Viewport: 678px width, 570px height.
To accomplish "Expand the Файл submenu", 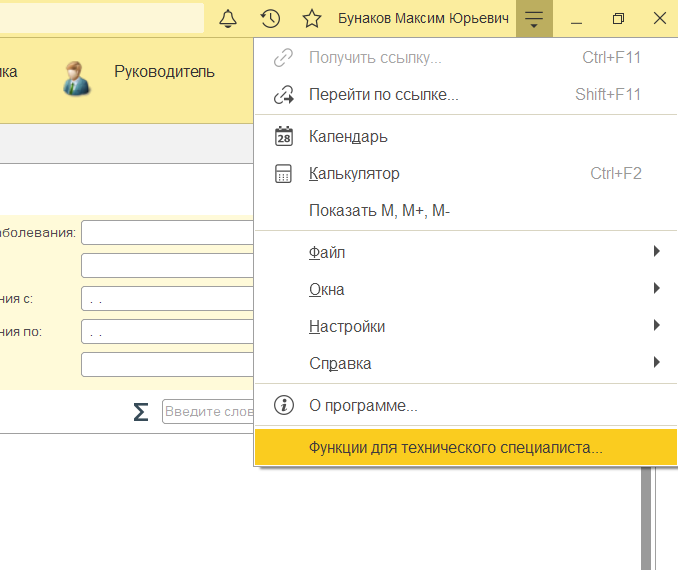I will tap(656, 252).
